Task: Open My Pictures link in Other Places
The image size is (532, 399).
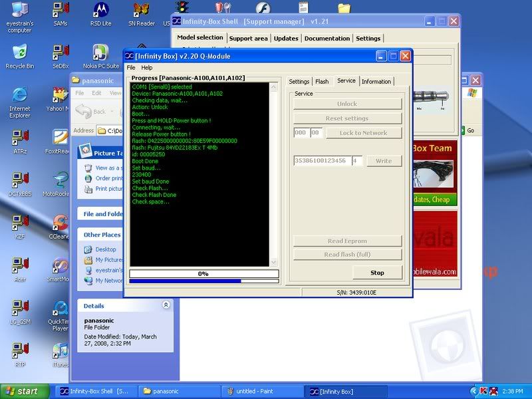Action: coord(103,260)
